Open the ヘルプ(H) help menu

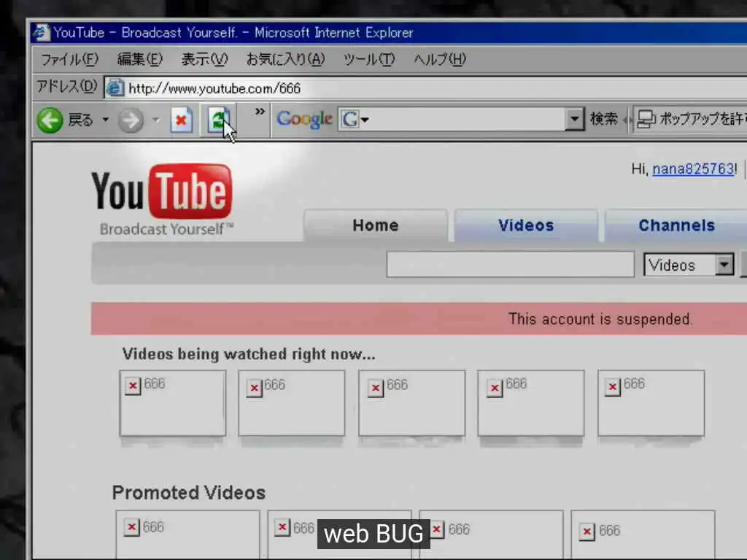pyautogui.click(x=439, y=60)
